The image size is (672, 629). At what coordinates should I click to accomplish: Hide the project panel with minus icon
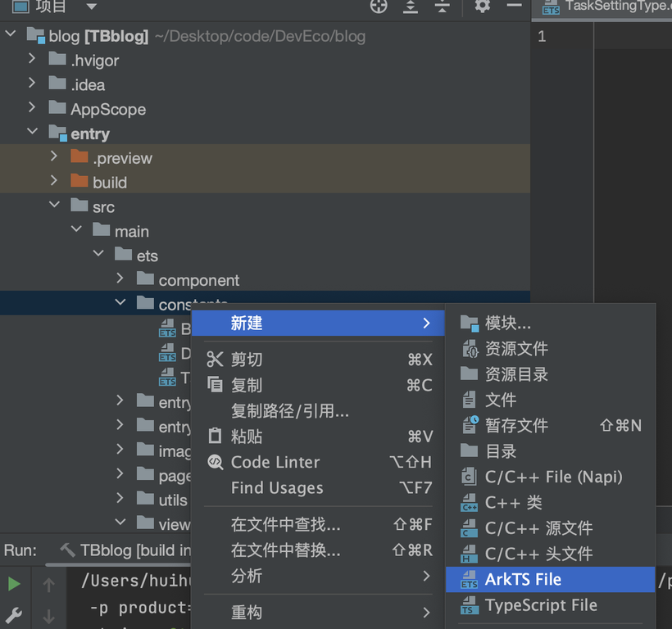514,7
